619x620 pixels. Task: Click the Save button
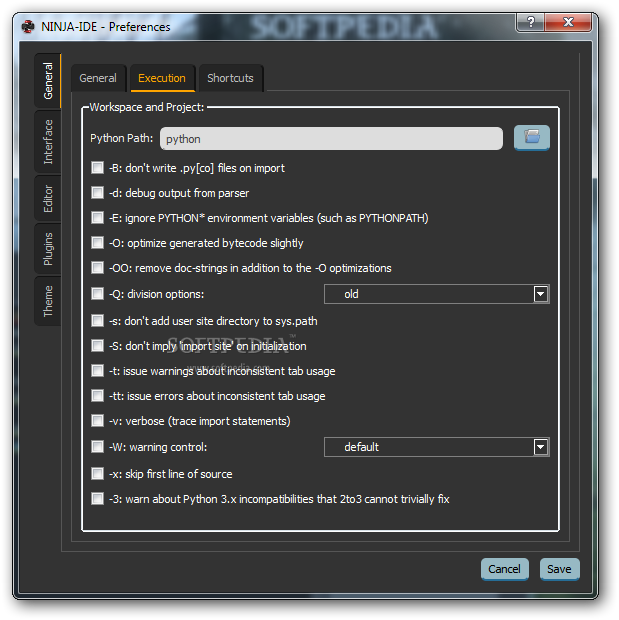click(559, 569)
